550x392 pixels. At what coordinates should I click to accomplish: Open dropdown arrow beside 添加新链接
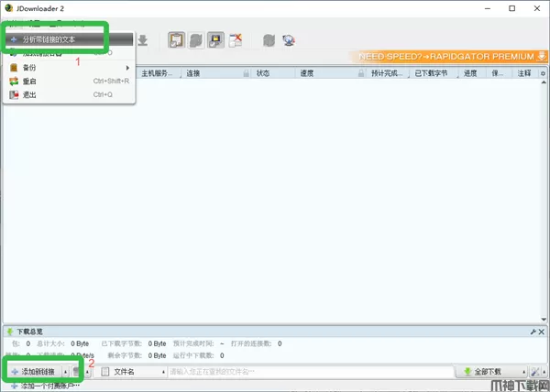pos(66,372)
